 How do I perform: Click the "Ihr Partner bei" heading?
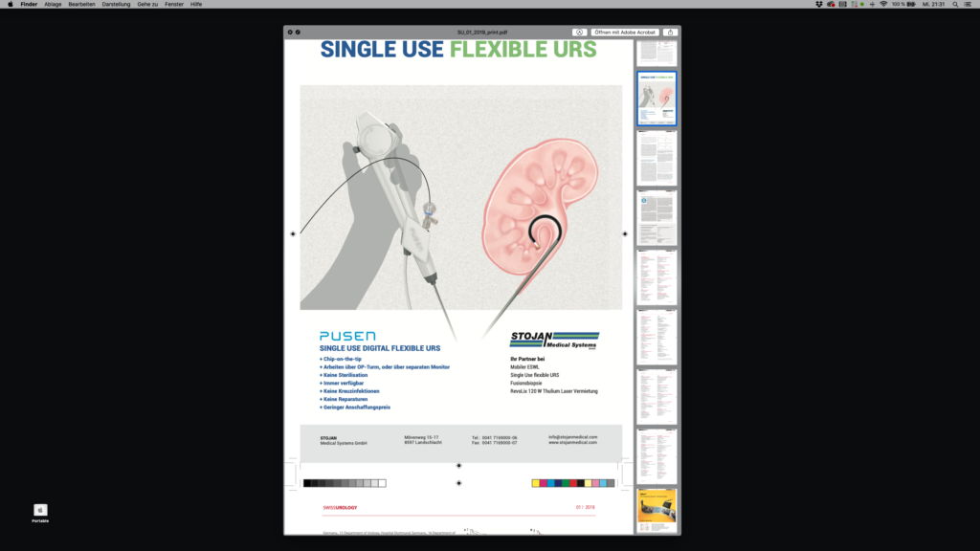[x=527, y=360]
